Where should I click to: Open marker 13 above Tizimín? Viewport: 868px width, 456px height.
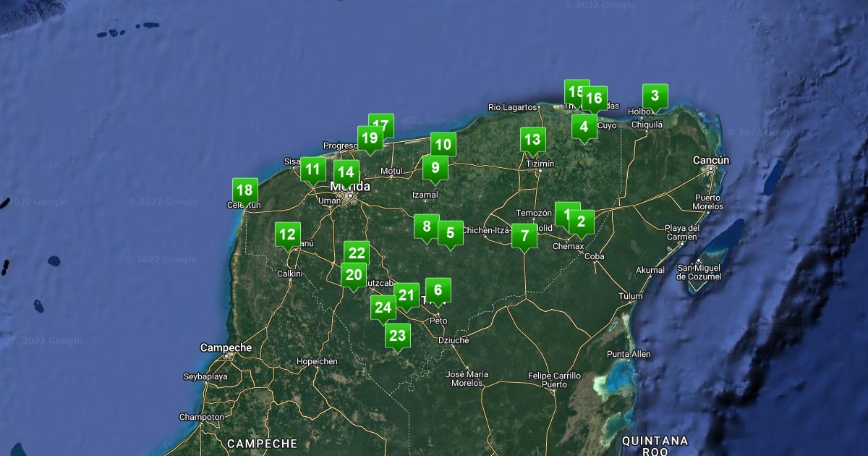coord(532,140)
